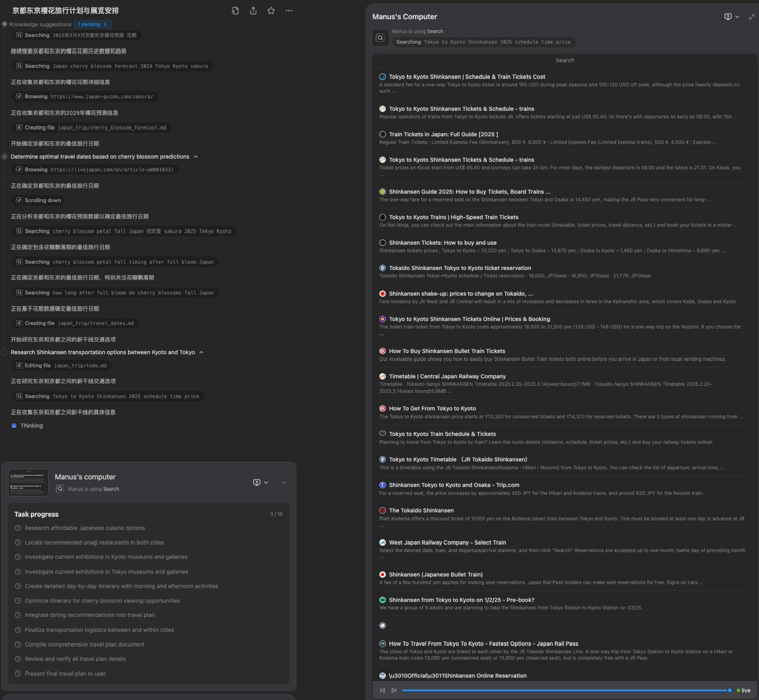Collapse the Determine optimal travel dates step
This screenshot has height=700, width=759.
pos(196,157)
